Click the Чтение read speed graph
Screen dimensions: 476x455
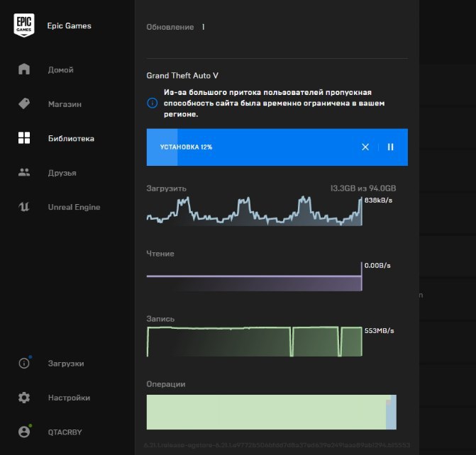point(255,276)
